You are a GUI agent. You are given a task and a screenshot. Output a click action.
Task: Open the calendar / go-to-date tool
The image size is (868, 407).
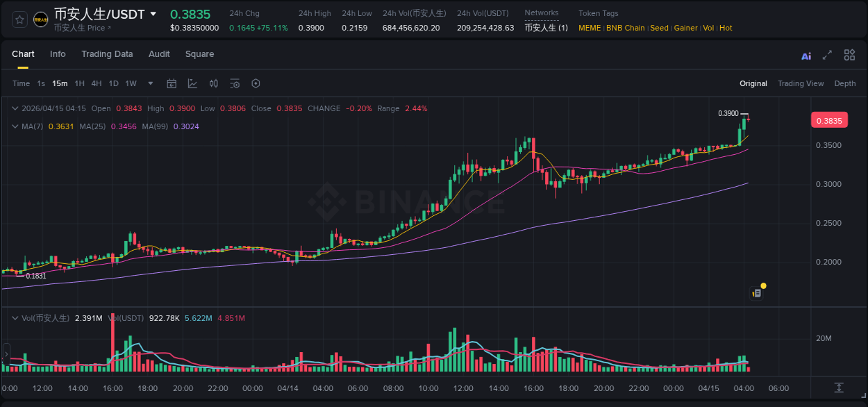pyautogui.click(x=172, y=83)
